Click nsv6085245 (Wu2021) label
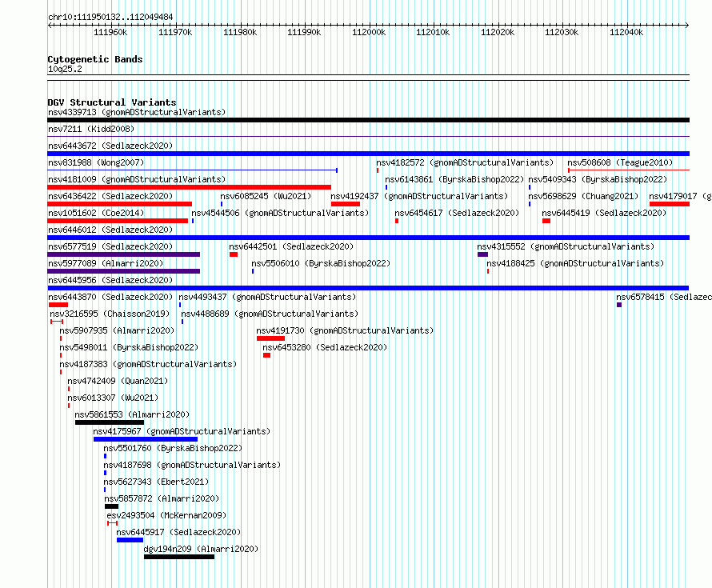Screen dimensions: 712x588 tap(266, 196)
